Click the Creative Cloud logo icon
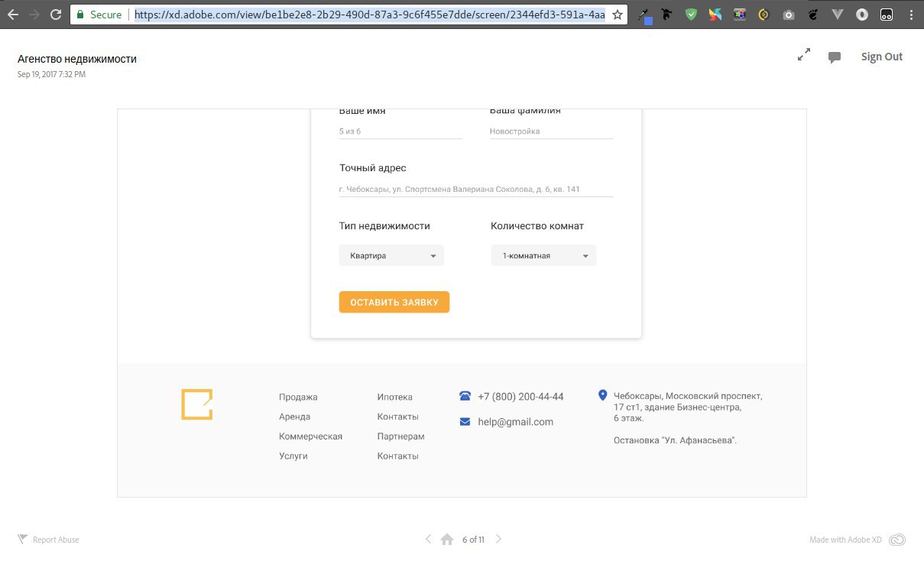924x574 pixels. 897,540
